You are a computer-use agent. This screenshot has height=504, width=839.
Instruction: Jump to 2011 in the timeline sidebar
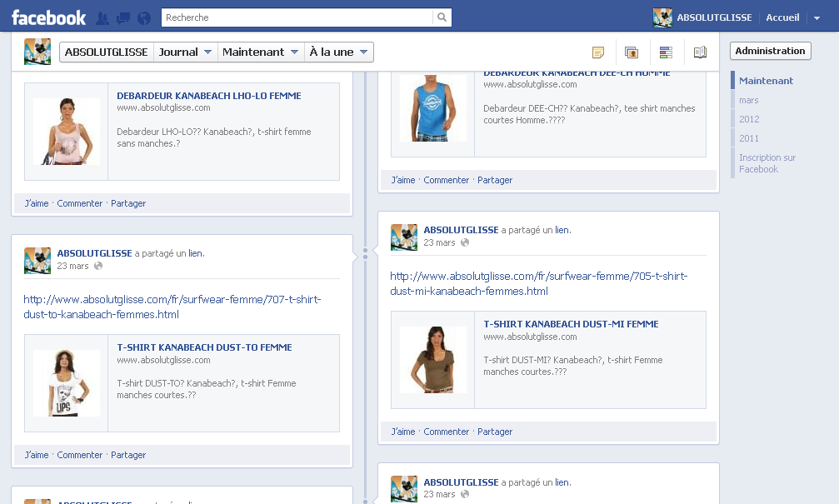pos(748,138)
